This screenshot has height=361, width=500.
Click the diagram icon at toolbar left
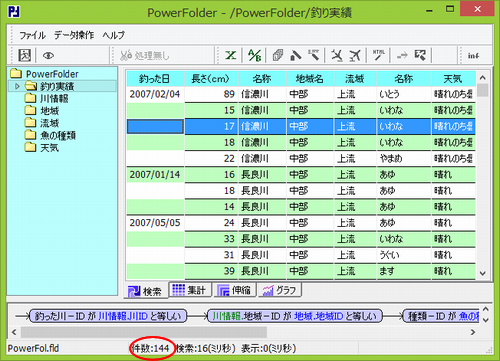24,55
